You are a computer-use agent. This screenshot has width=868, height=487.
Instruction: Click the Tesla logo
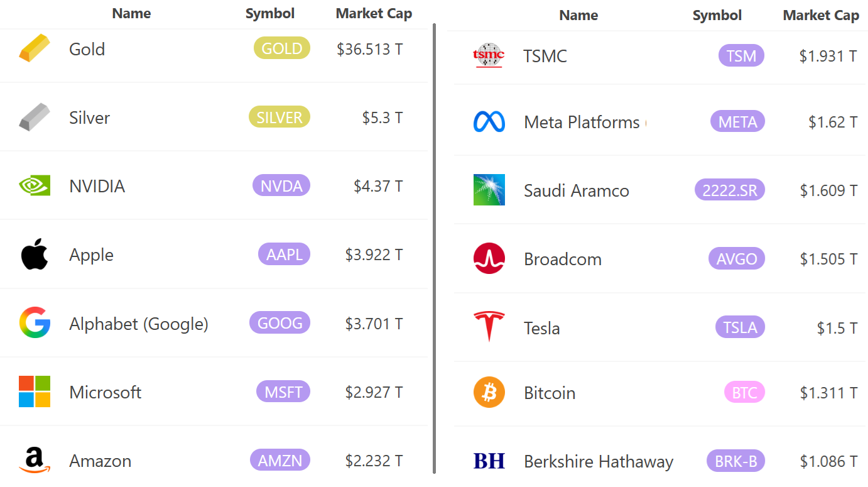[x=489, y=327]
